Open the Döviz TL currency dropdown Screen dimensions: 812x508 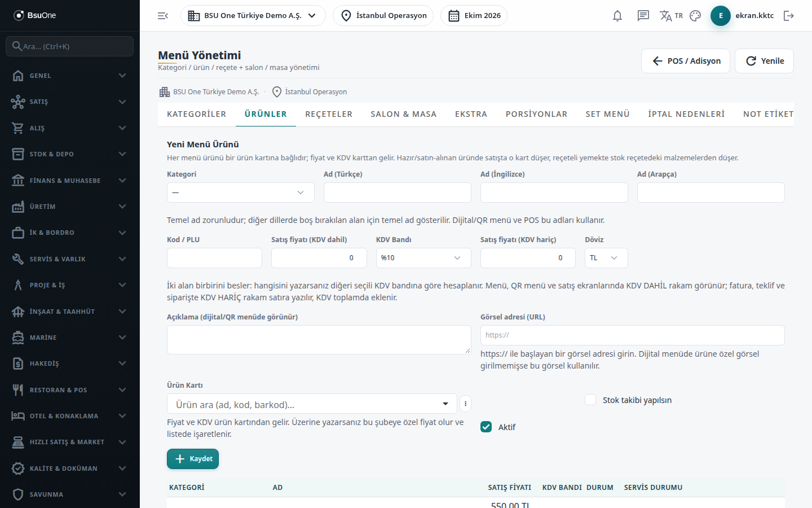click(606, 258)
